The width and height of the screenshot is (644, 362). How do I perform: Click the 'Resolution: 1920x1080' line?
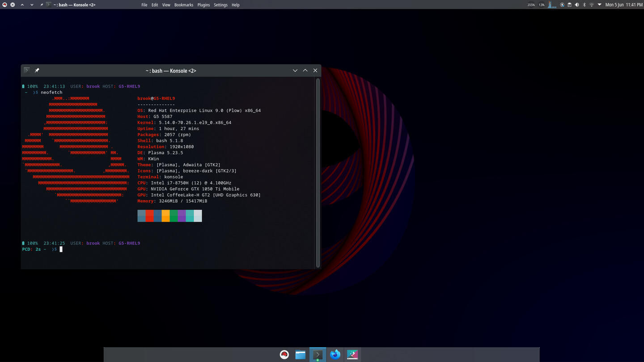(165, 147)
